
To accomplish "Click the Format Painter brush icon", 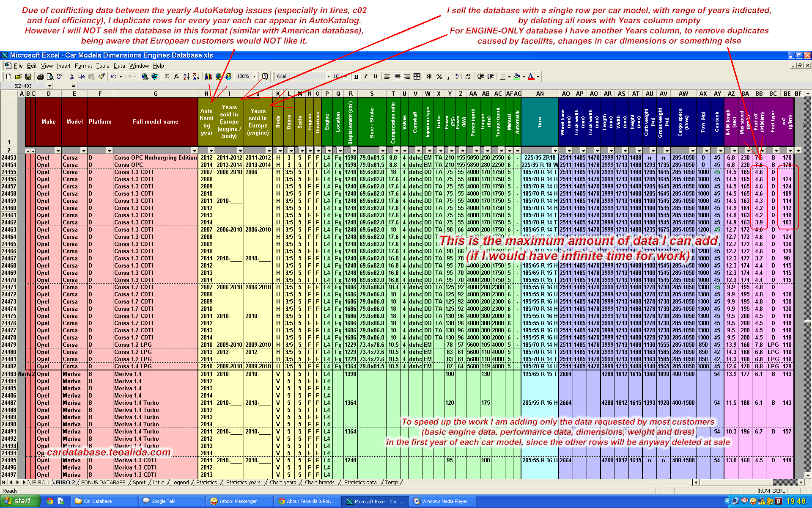I will [101, 77].
